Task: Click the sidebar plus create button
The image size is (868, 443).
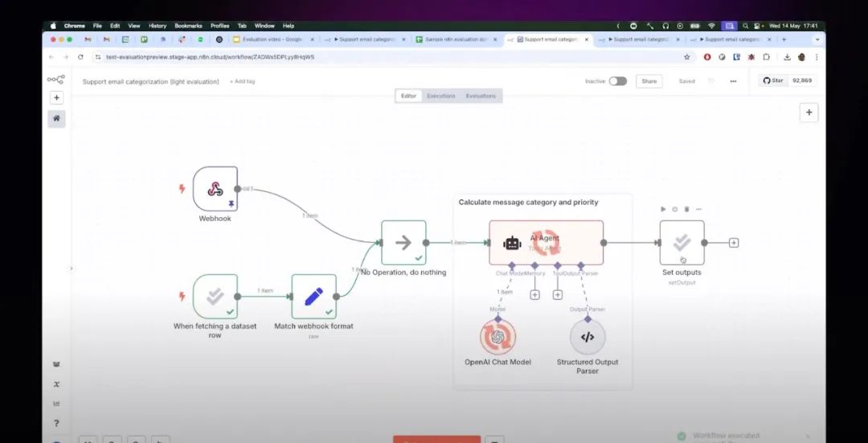Action: tap(56, 98)
